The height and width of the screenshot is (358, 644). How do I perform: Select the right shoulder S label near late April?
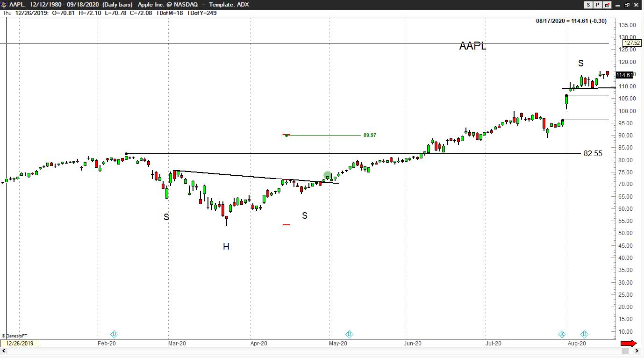305,215
